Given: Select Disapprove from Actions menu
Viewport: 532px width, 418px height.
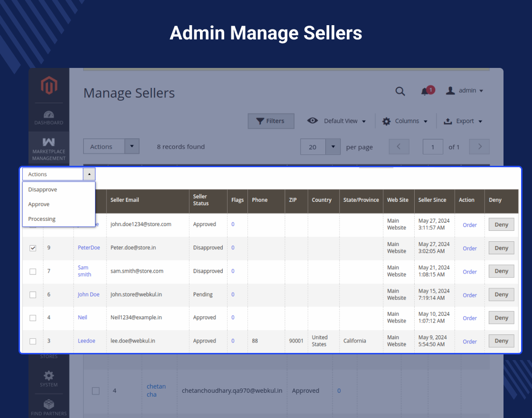Looking at the screenshot, I should [59, 190].
